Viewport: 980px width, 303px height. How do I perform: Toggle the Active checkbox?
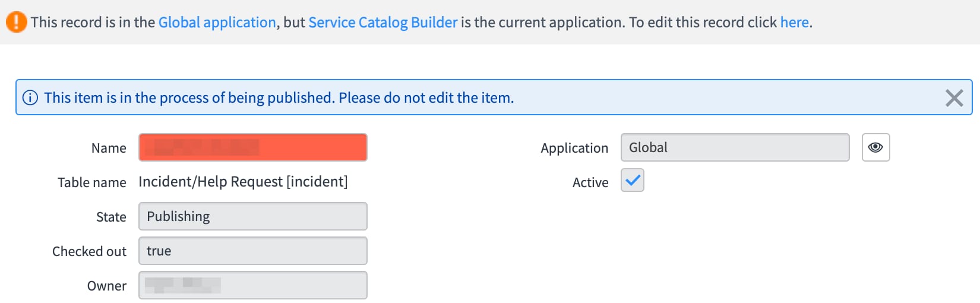633,180
